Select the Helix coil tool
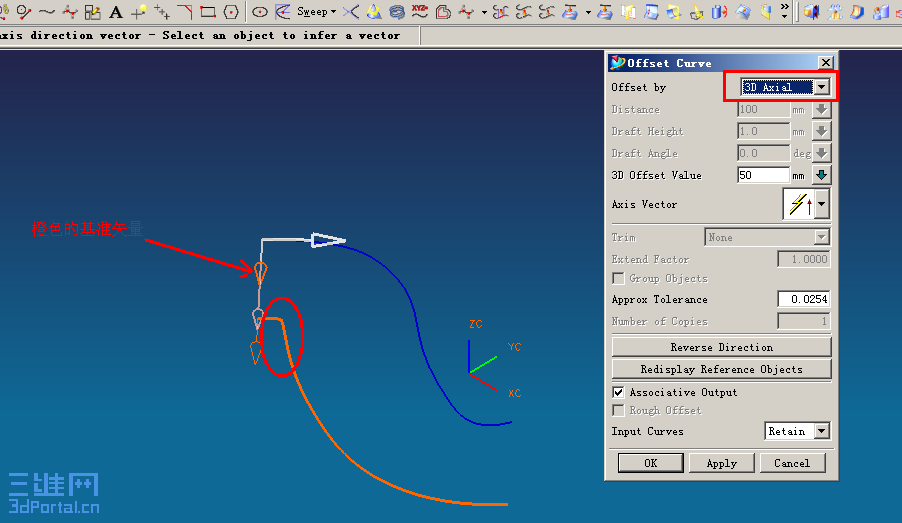 tap(397, 12)
